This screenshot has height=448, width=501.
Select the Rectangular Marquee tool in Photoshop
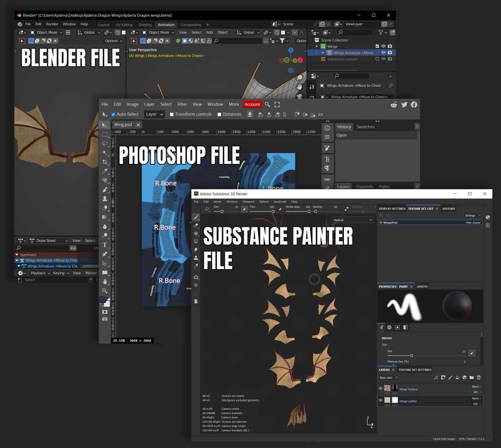tap(105, 135)
